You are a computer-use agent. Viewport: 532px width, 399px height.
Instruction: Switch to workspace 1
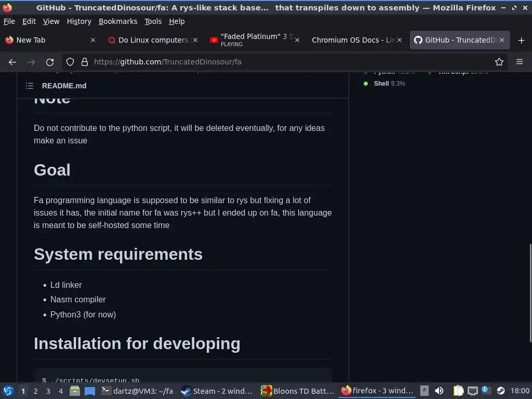23,391
